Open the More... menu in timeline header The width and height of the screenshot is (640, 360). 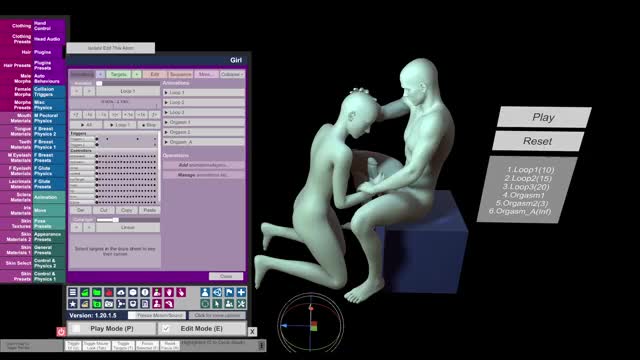pos(206,74)
